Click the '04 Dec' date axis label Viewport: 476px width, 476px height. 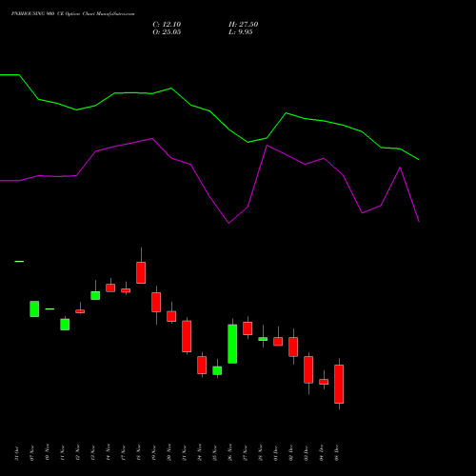[322, 453]
